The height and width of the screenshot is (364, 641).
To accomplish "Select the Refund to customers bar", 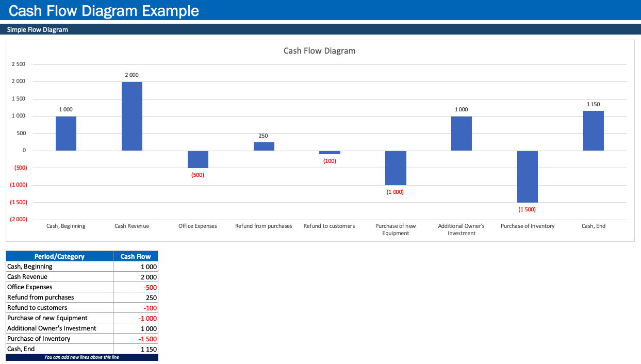I will click(330, 152).
